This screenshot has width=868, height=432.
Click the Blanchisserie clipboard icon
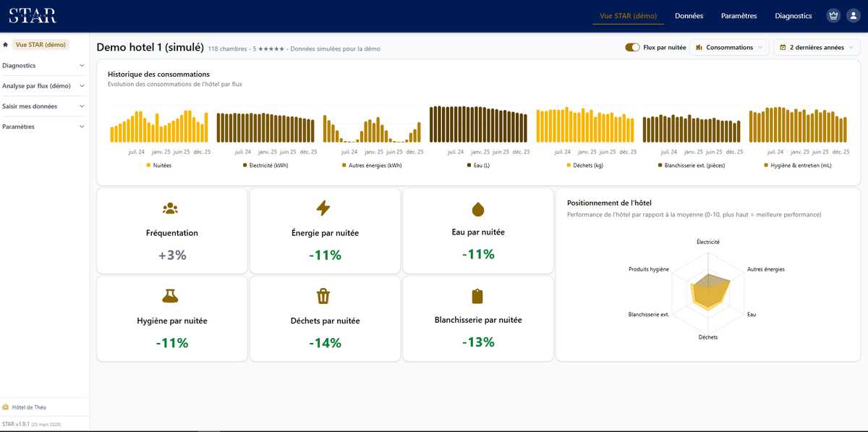477,296
